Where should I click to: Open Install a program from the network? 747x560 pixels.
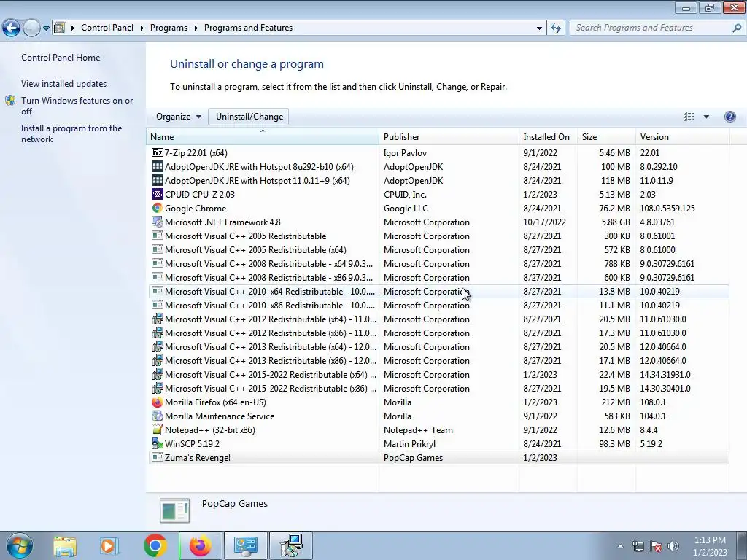[x=71, y=134]
